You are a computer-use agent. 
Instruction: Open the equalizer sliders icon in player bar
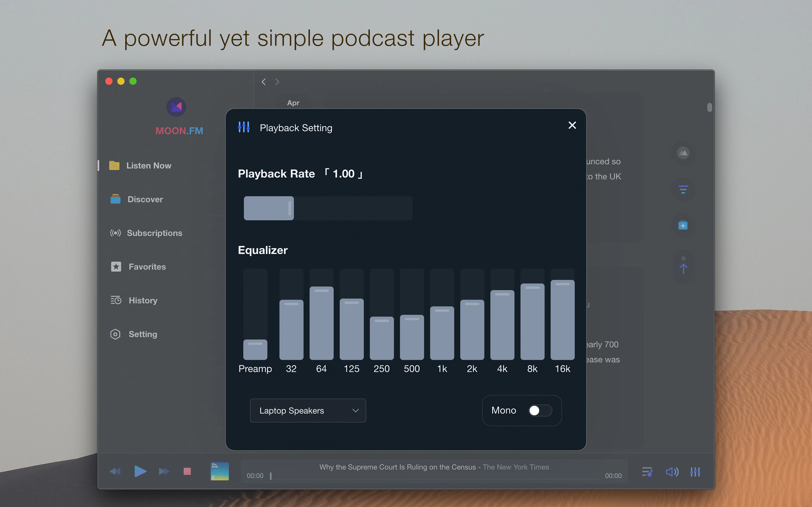[x=696, y=472]
